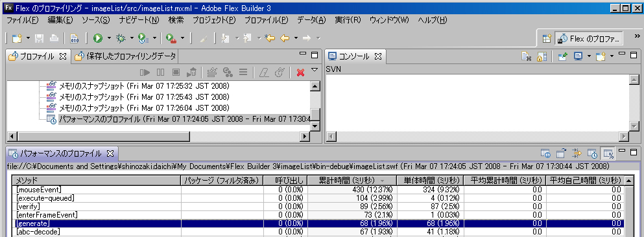Open the ナビゲート(N) menu
644x237 pixels.
(x=139, y=19)
